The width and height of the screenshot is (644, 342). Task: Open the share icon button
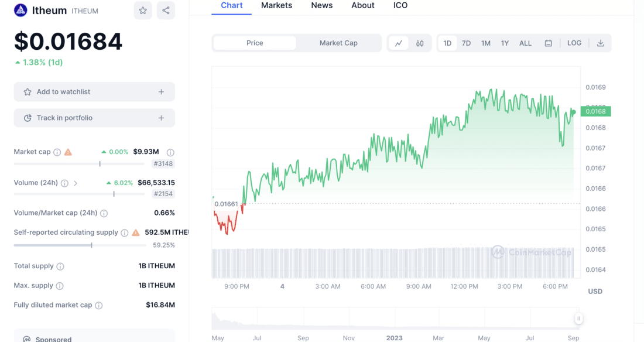[166, 11]
